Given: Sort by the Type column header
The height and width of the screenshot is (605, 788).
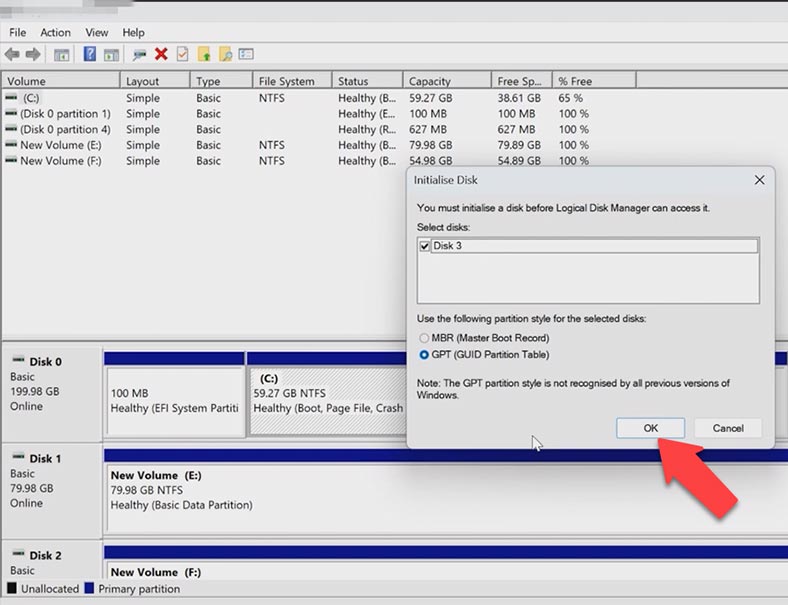Looking at the screenshot, I should [x=221, y=81].
